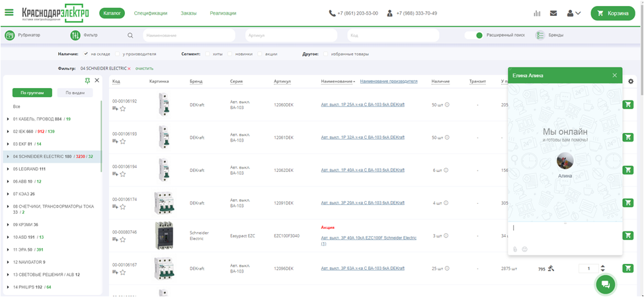Click the statistics bar chart icon
644x297 pixels.
tap(537, 13)
